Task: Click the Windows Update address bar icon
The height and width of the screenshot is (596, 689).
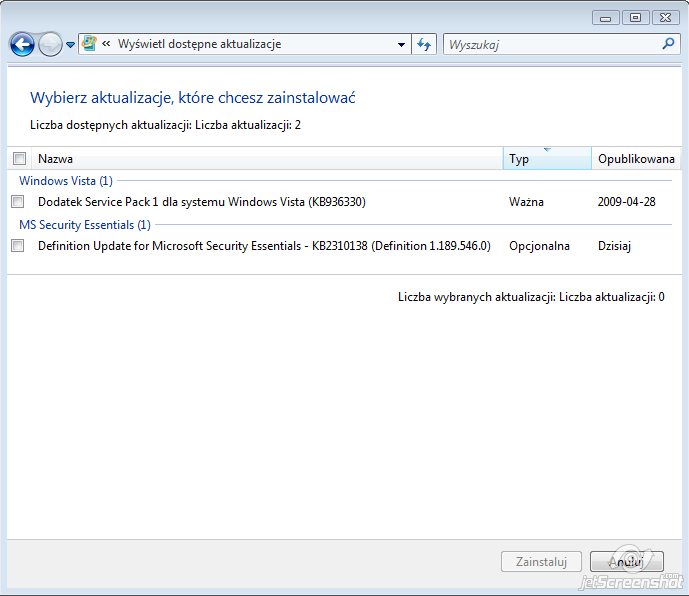Action: point(90,44)
